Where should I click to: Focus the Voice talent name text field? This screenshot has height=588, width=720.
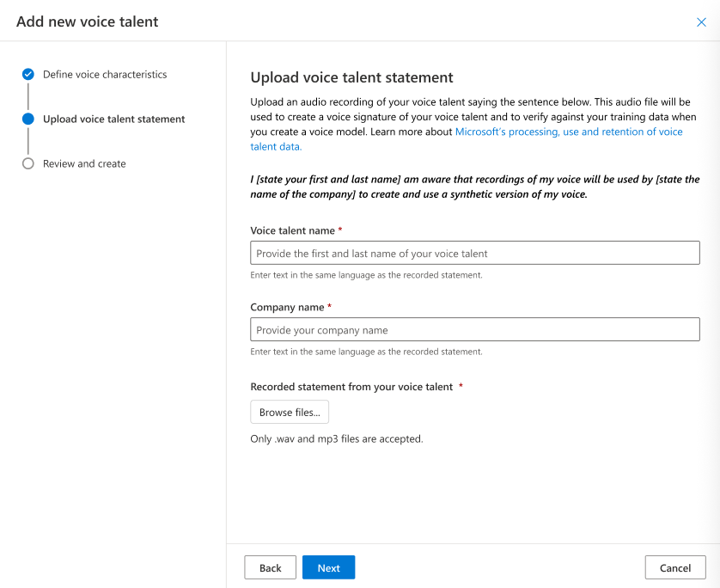click(x=474, y=253)
